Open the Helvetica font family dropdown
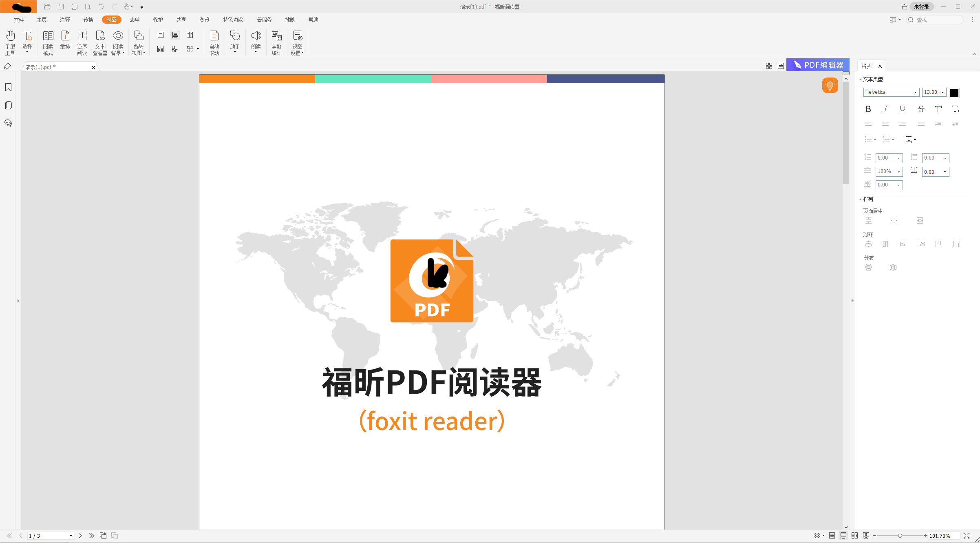This screenshot has width=980, height=543. coord(915,92)
